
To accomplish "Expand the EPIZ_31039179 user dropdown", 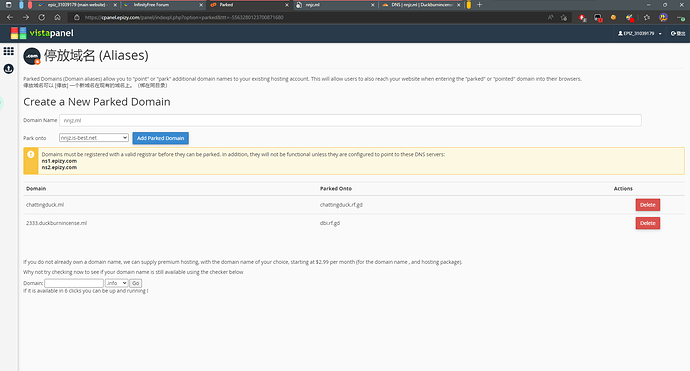I will point(639,33).
